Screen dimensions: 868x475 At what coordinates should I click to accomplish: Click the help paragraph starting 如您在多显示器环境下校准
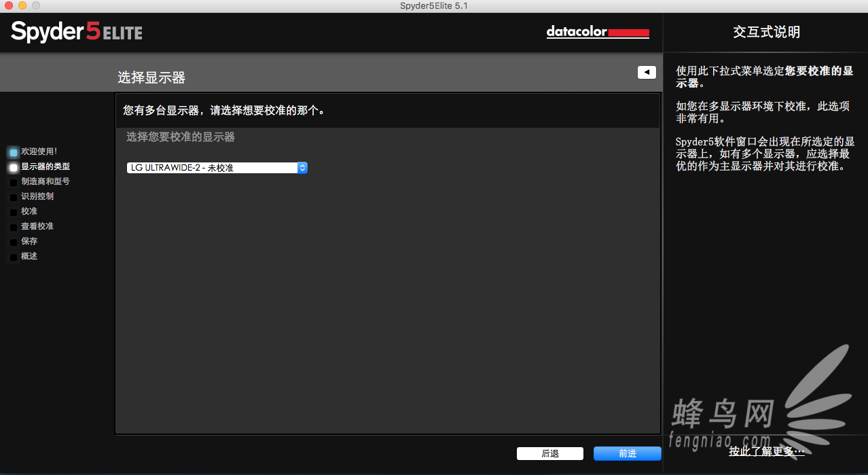[763, 112]
